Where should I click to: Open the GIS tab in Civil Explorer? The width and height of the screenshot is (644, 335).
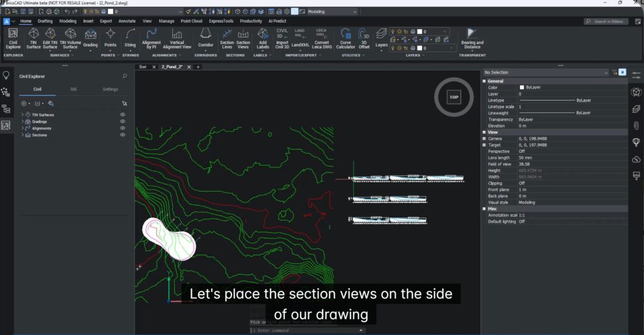tap(74, 89)
